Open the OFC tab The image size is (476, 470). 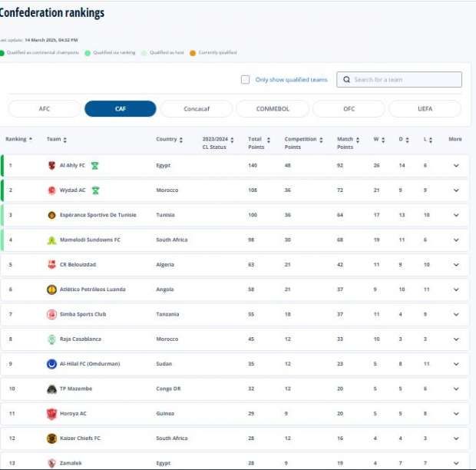click(349, 109)
